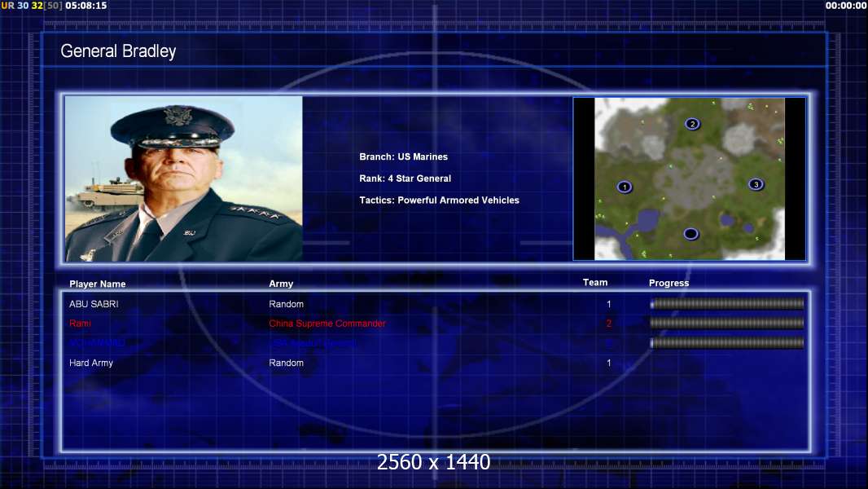868x489 pixels.
Task: Click 'China Supreme Commander' army entry
Action: 327,324
